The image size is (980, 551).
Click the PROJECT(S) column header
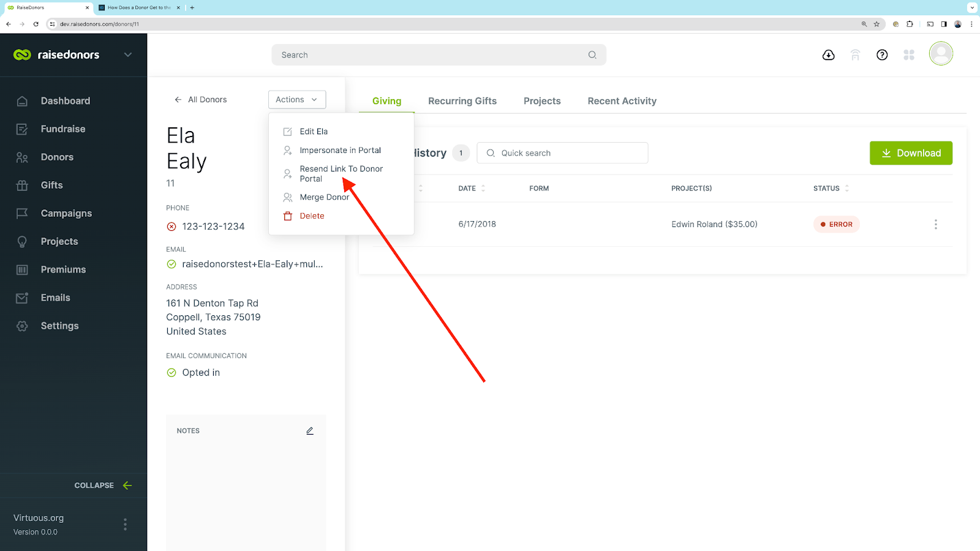coord(692,189)
